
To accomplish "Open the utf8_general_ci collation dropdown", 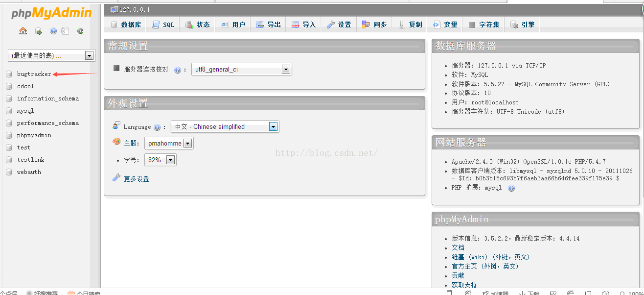I will click(x=241, y=70).
